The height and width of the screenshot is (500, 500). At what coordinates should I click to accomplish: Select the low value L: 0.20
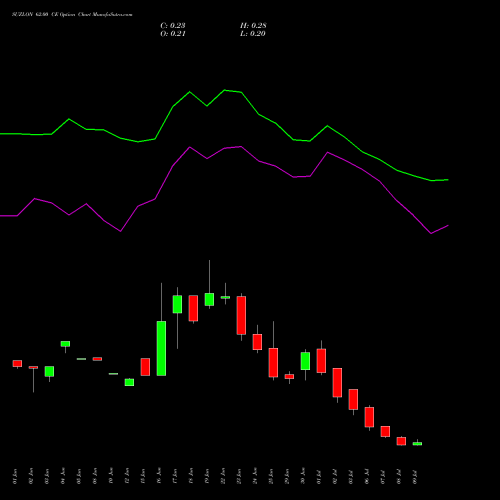pos(253,34)
